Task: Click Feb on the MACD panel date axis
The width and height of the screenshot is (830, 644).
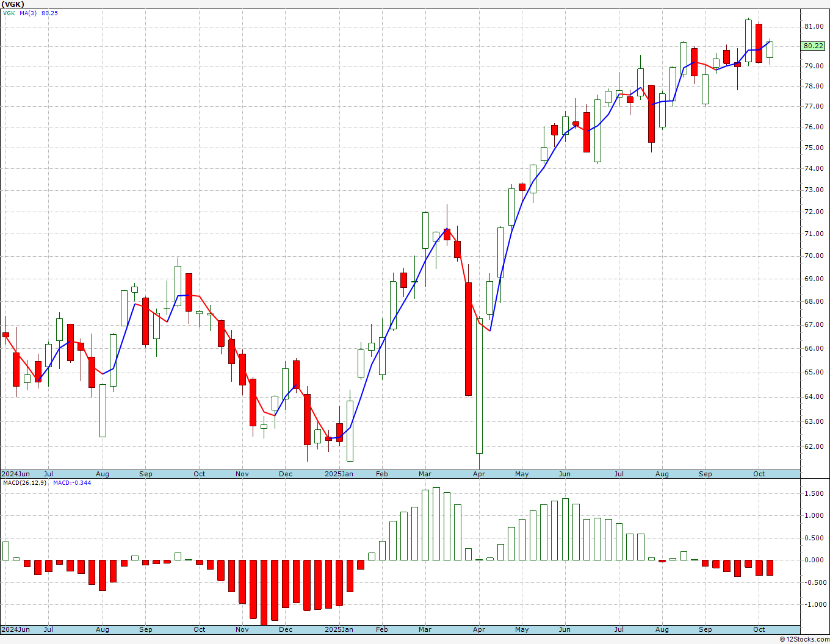Action: (x=382, y=629)
